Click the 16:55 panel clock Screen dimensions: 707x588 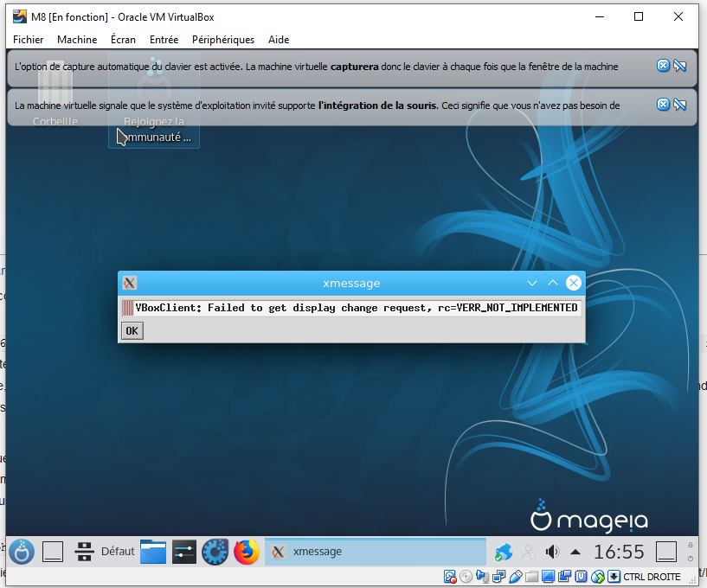tap(619, 552)
